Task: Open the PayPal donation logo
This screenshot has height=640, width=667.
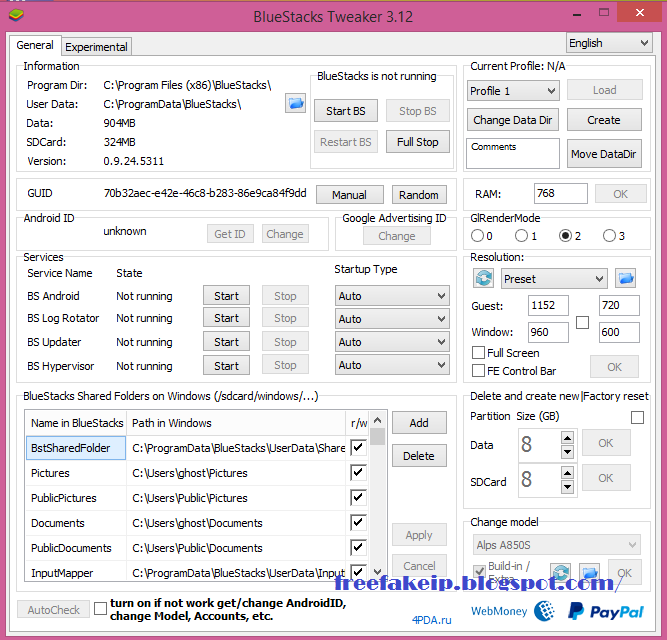Action: (x=606, y=611)
